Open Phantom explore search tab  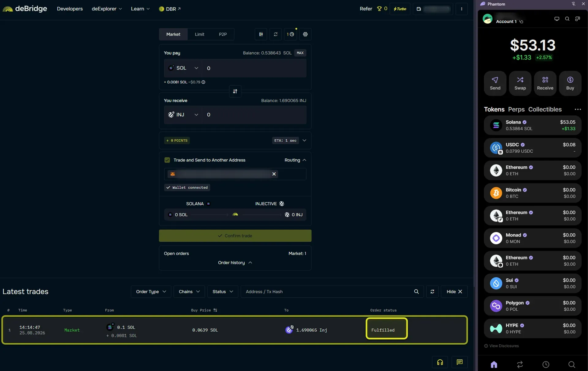572,364
